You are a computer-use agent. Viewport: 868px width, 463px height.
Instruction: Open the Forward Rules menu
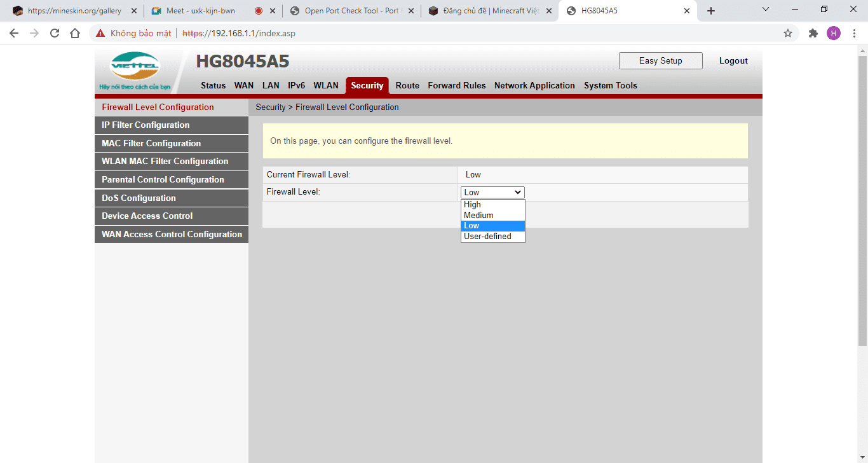click(457, 85)
